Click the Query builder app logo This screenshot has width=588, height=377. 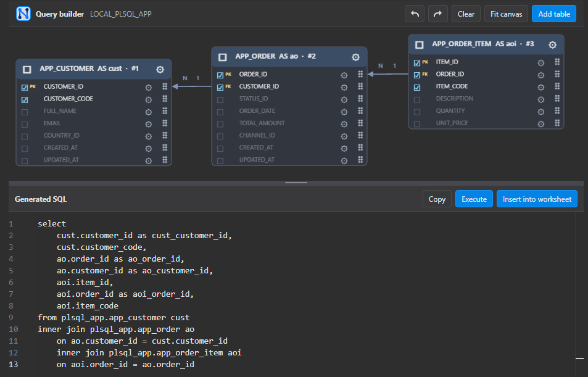(23, 14)
